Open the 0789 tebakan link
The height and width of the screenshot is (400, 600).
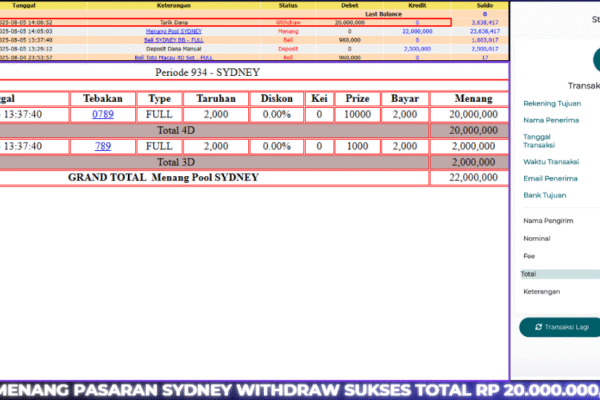103,114
